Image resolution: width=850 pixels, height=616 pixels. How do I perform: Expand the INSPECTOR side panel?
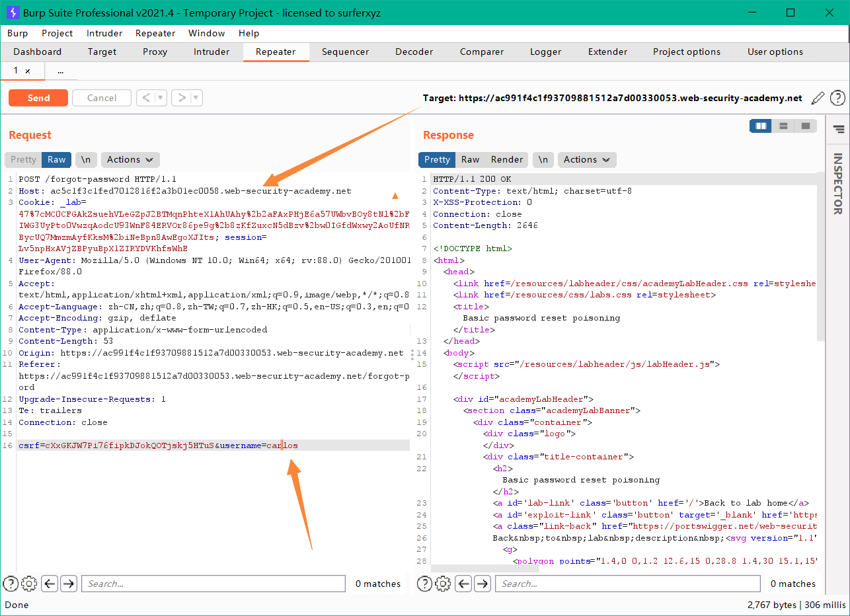click(x=838, y=184)
